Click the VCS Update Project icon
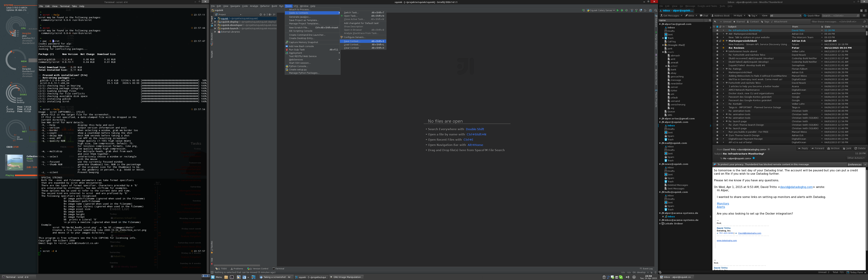Viewport: 868px width, 280px height. (x=632, y=10)
